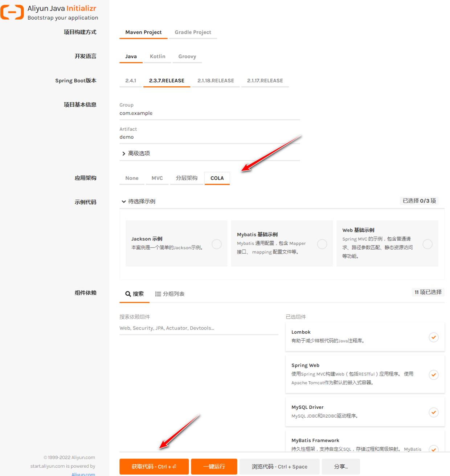Click the 应用架构 label
Screen dimensions: 450x476
pos(86,178)
